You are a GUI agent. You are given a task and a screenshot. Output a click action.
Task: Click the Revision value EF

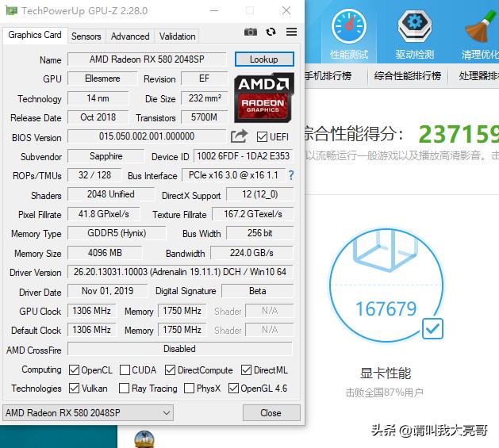(x=205, y=78)
